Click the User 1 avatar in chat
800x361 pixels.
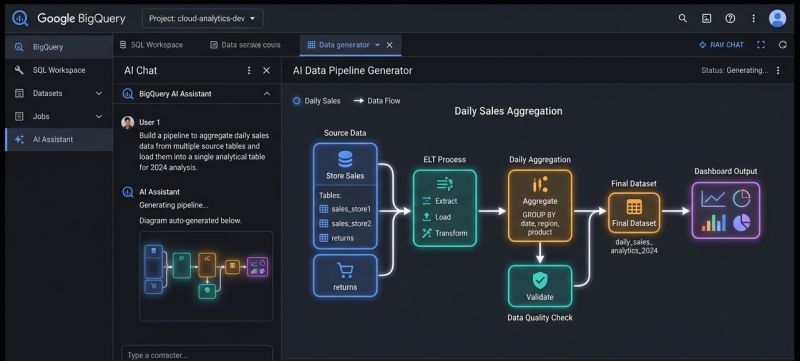pos(128,122)
